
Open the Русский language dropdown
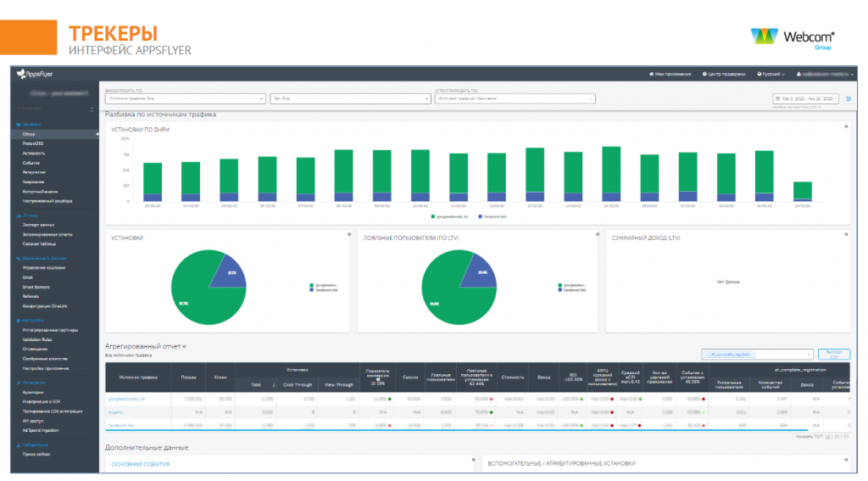(771, 75)
